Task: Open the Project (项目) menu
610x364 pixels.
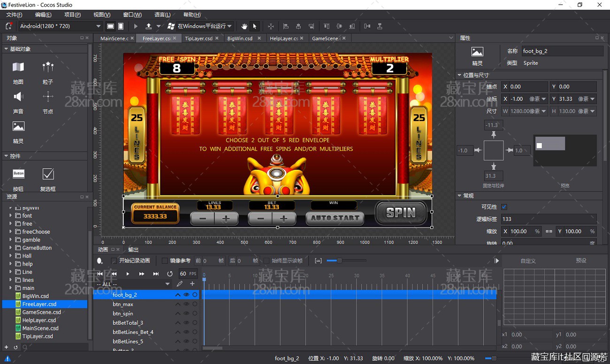Action: coord(72,15)
